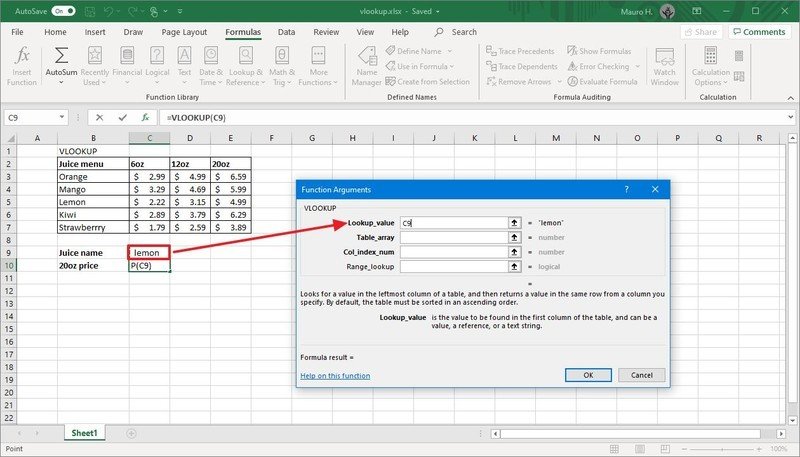Click Evaluate Formula
The height and width of the screenshot is (457, 800).
pyautogui.click(x=603, y=82)
